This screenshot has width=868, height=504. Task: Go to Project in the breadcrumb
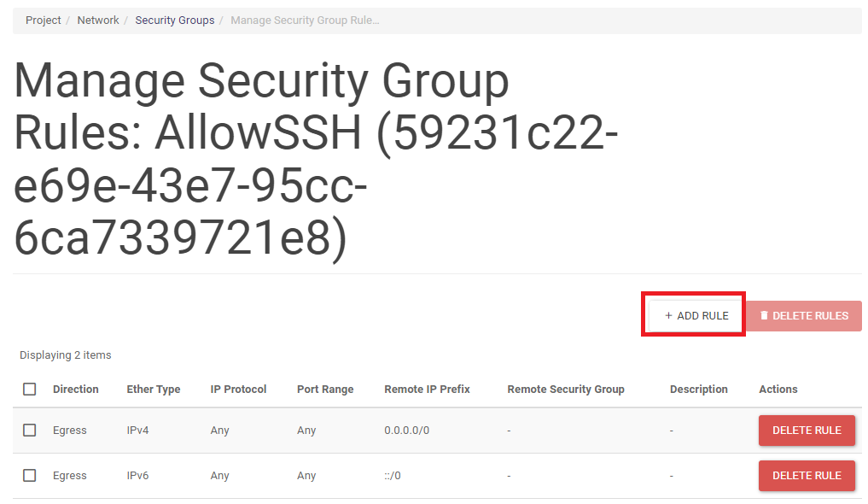tap(44, 21)
